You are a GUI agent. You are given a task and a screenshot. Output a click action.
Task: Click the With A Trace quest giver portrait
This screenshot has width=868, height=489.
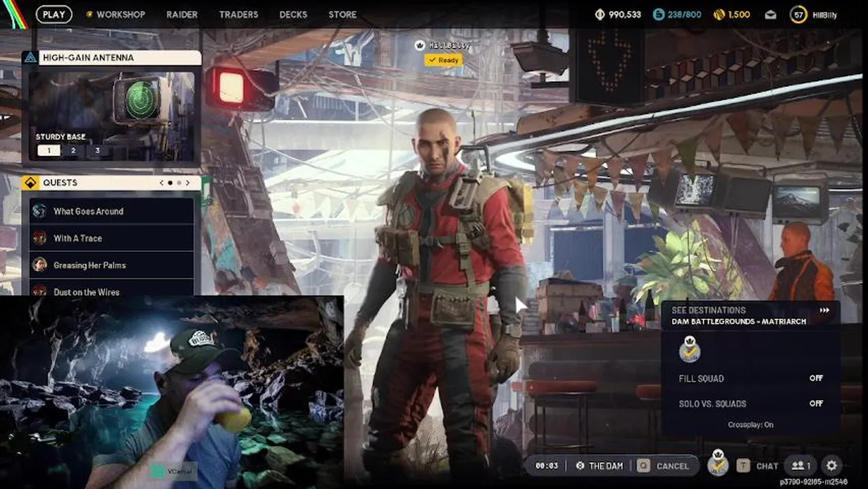(x=40, y=238)
